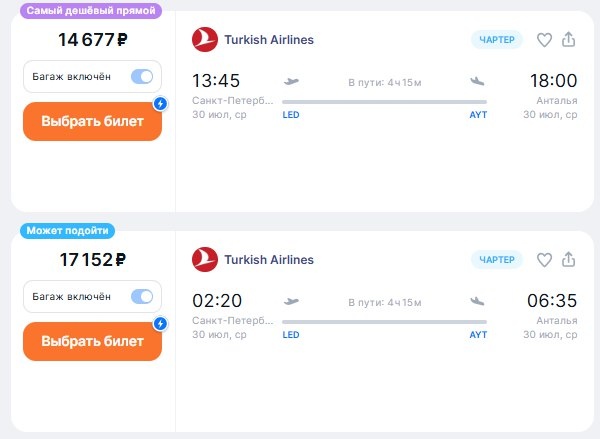Click the charter badge on 13:45 flight

[x=497, y=40]
